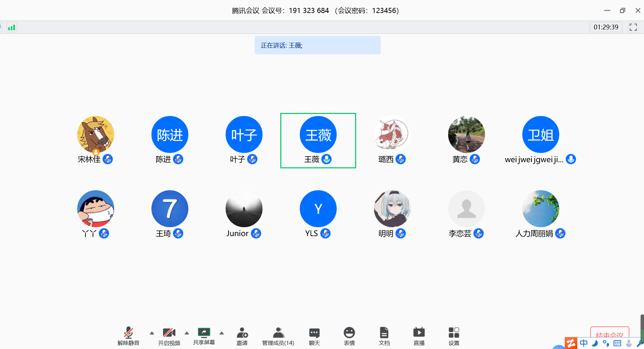Viewport: 644px width, 349px height.
Task: Expand the audio options arrow beside 解除静音
Action: click(x=152, y=333)
